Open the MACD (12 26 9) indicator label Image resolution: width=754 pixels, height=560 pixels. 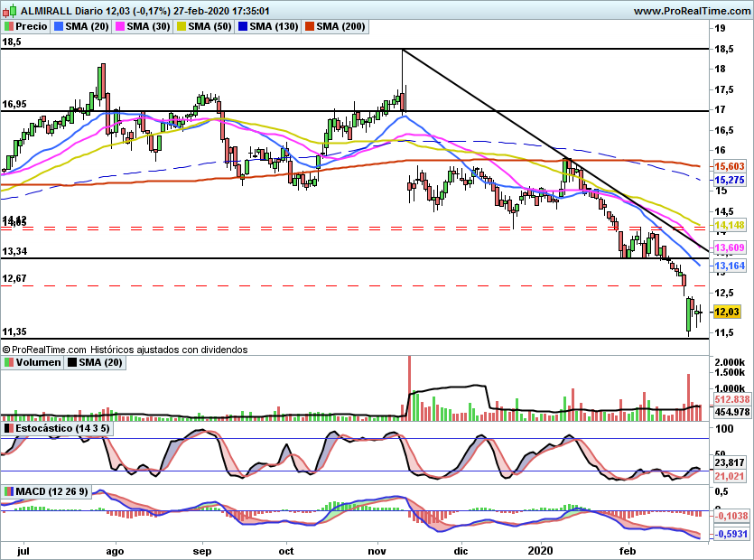click(53, 491)
